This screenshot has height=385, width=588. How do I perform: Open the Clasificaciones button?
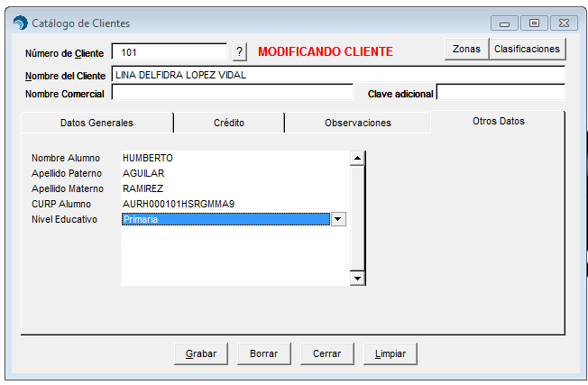[x=527, y=50]
